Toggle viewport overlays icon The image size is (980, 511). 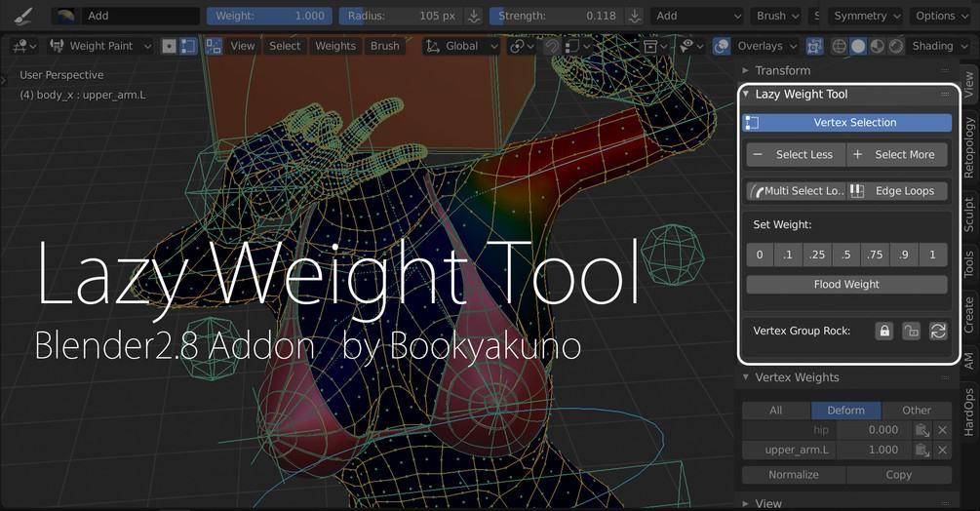tap(722, 46)
